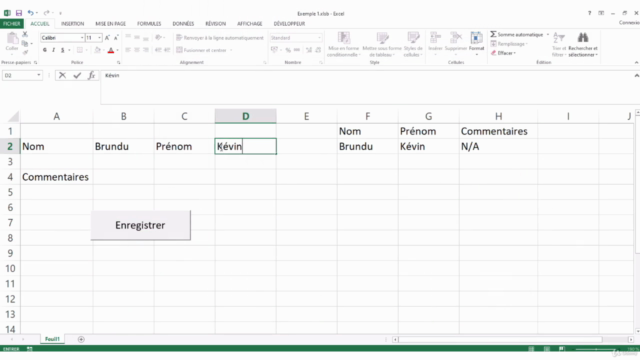Open the font size 11 dropdown
640x360 pixels.
(x=99, y=38)
